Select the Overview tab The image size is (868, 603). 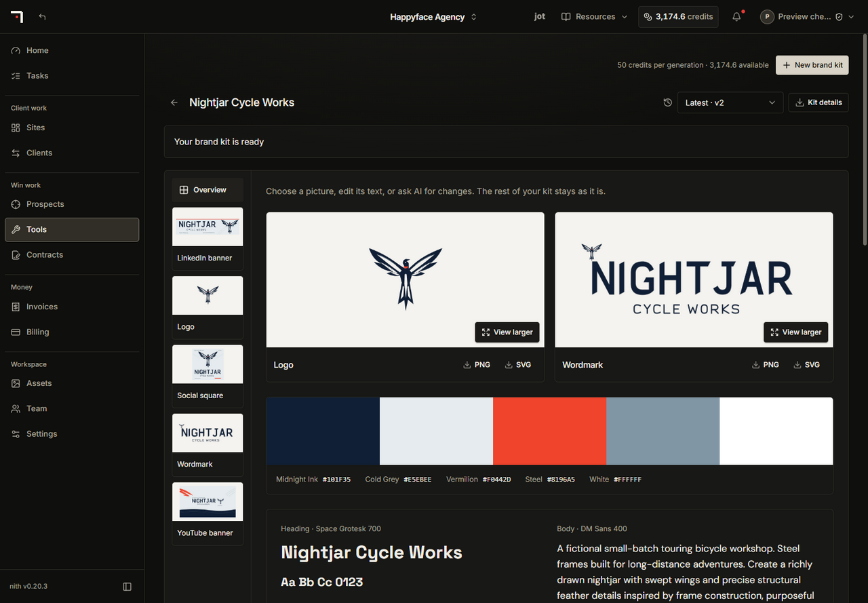coord(208,190)
